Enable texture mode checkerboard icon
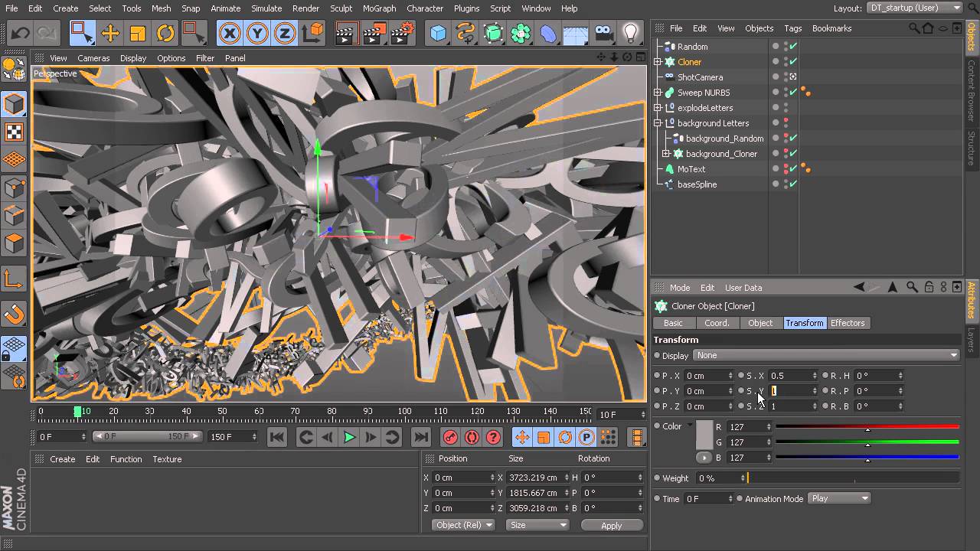Image resolution: width=980 pixels, height=551 pixels. [14, 132]
